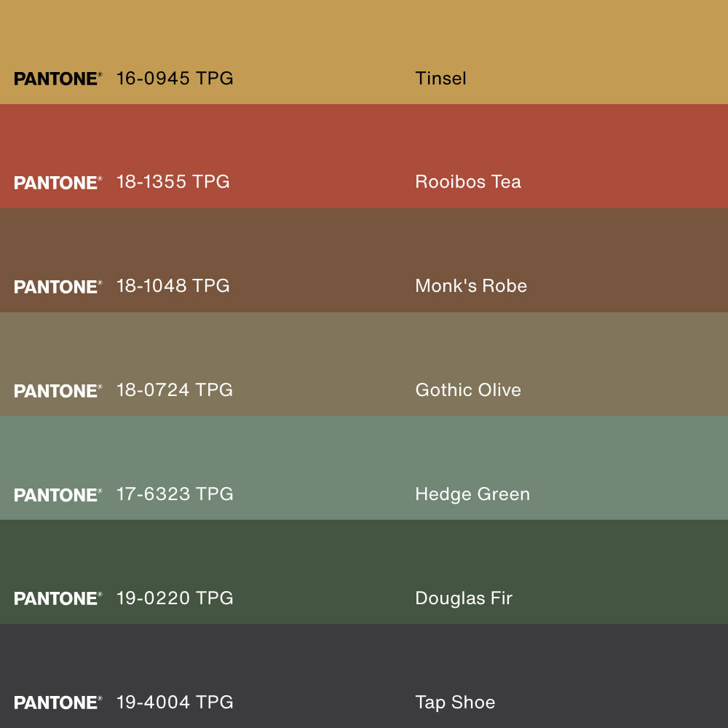Click the Pantone logo beside 18-1048 TPG

click(58, 286)
